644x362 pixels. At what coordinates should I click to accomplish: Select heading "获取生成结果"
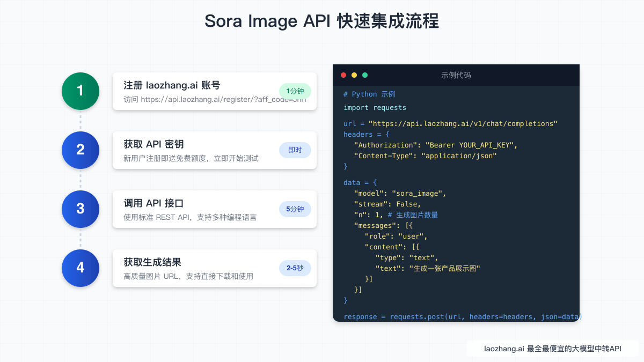pyautogui.click(x=152, y=263)
